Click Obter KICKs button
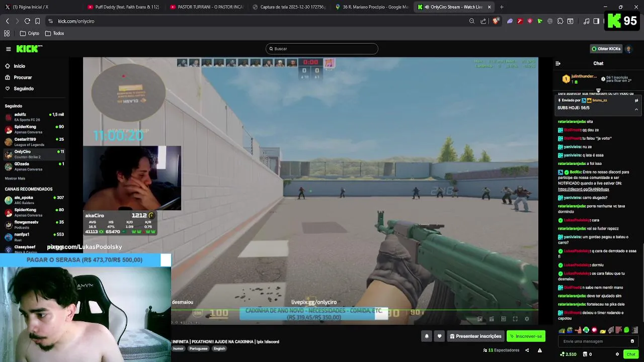Screen dimensions: 644x362 pos(606,49)
